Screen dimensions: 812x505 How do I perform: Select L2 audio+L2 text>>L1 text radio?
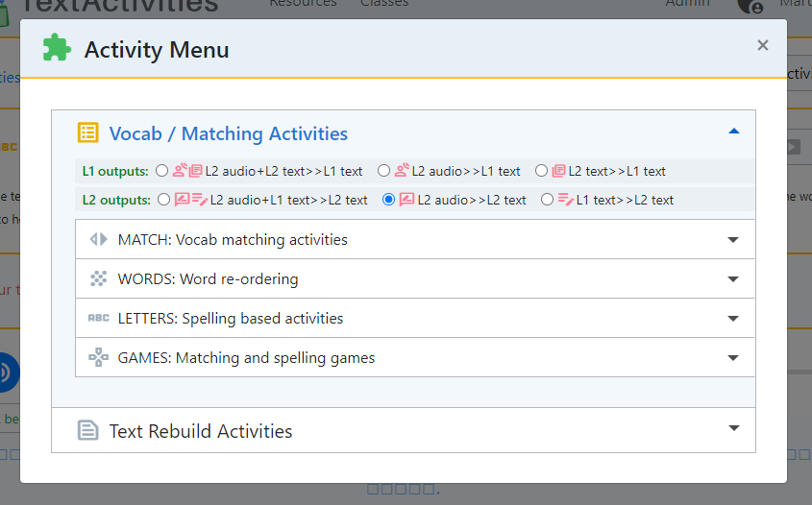(161, 170)
